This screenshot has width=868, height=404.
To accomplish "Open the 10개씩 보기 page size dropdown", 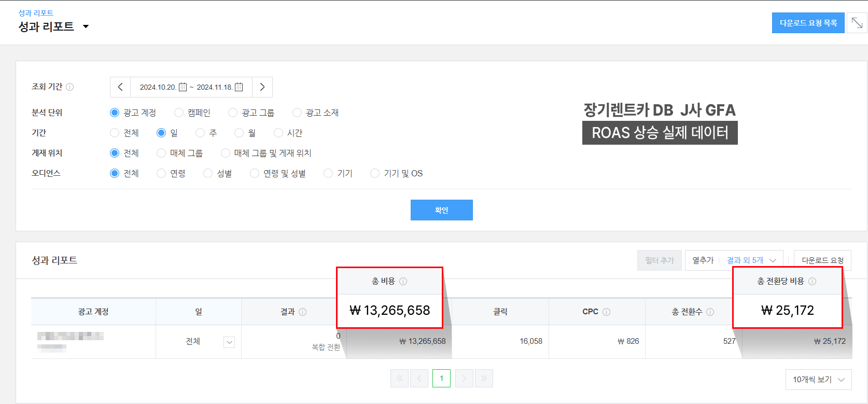I will pos(818,380).
